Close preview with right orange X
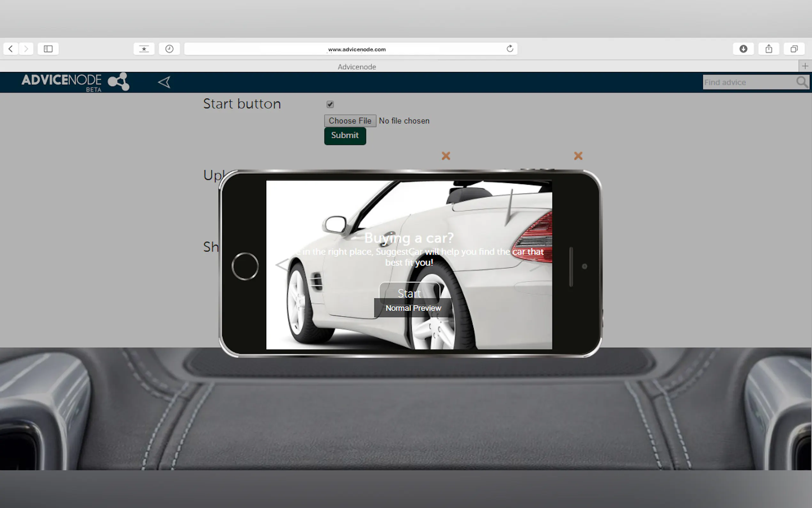The width and height of the screenshot is (812, 508). pyautogui.click(x=578, y=155)
